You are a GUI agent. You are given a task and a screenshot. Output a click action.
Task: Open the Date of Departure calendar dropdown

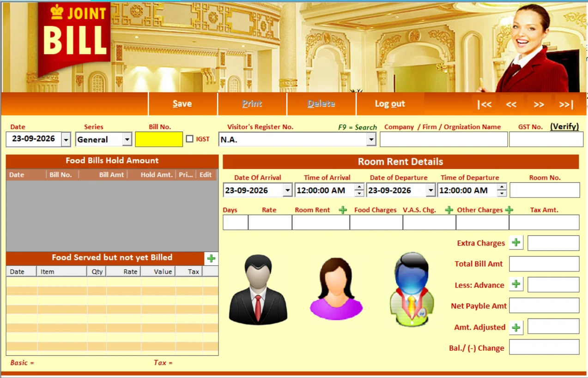tap(431, 190)
